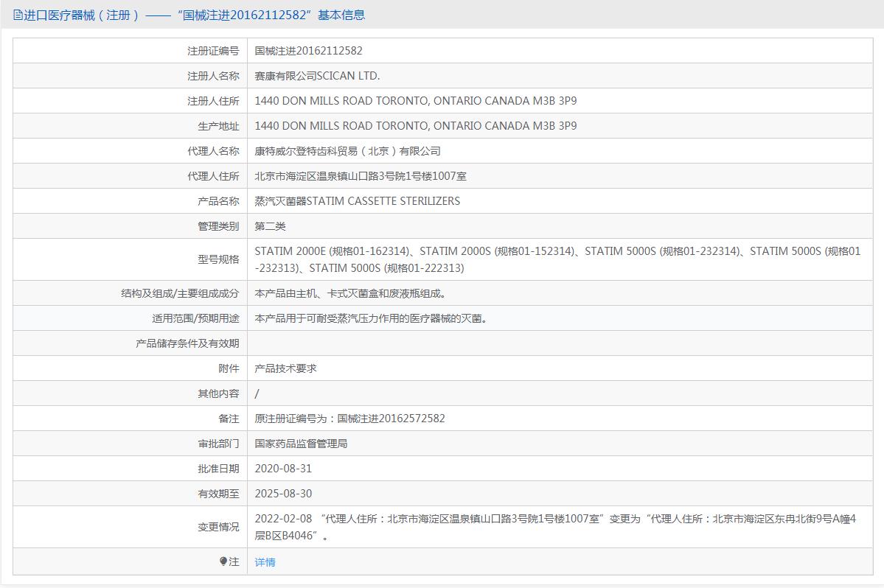Click the 代理人住所 row label
The image size is (884, 588).
(213, 176)
